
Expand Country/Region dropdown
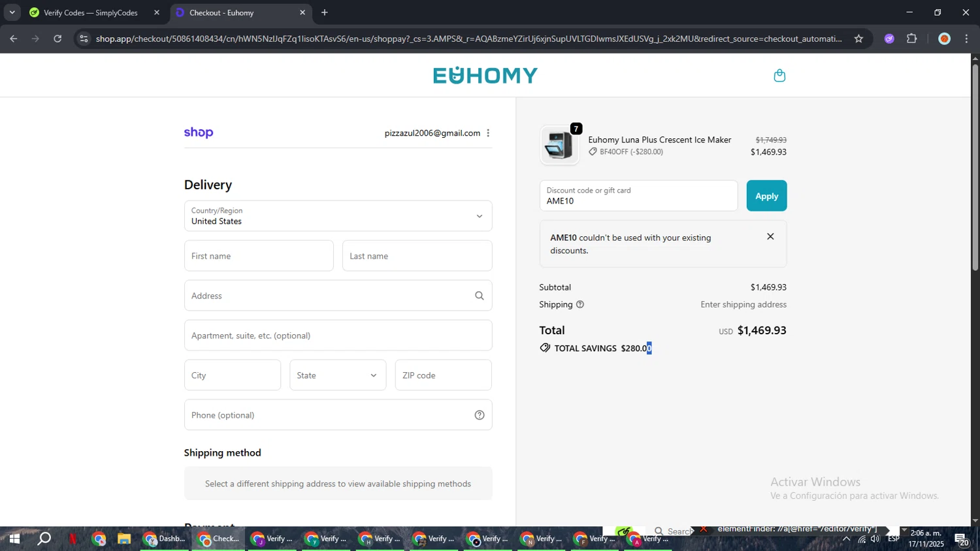click(x=338, y=216)
